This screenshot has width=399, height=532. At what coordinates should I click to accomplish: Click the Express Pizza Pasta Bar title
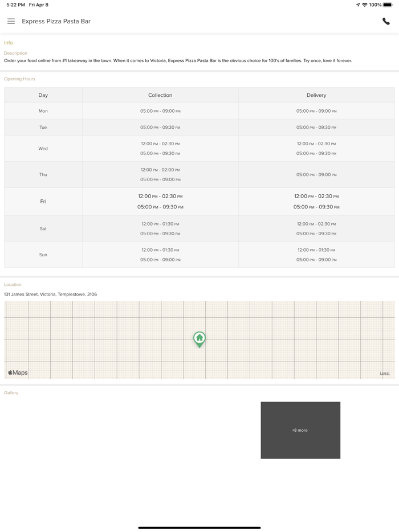pyautogui.click(x=56, y=21)
